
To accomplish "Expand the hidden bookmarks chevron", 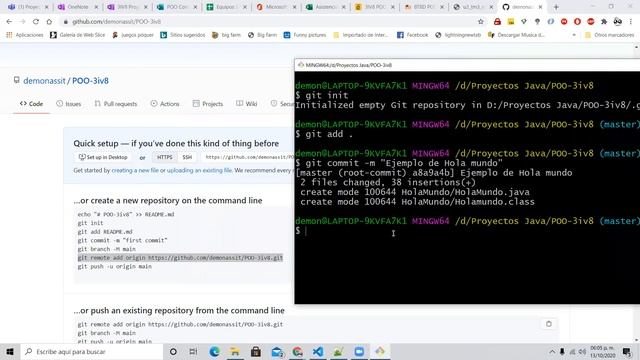I will click(x=574, y=35).
